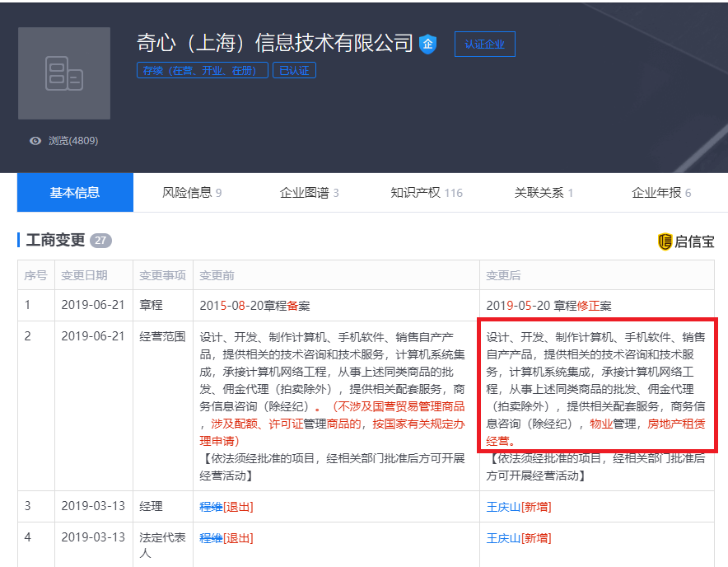Open the 程维[退出] link in 经理 row
Image resolution: width=728 pixels, height=567 pixels.
226,507
